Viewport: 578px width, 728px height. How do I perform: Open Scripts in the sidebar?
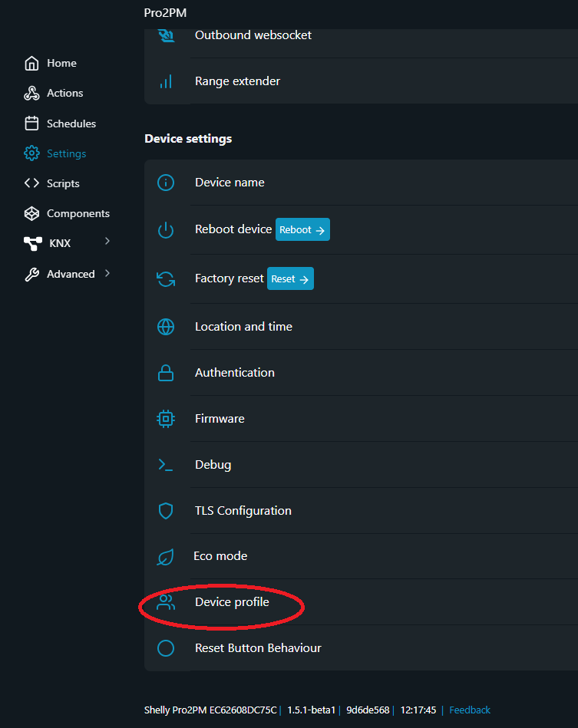[62, 183]
